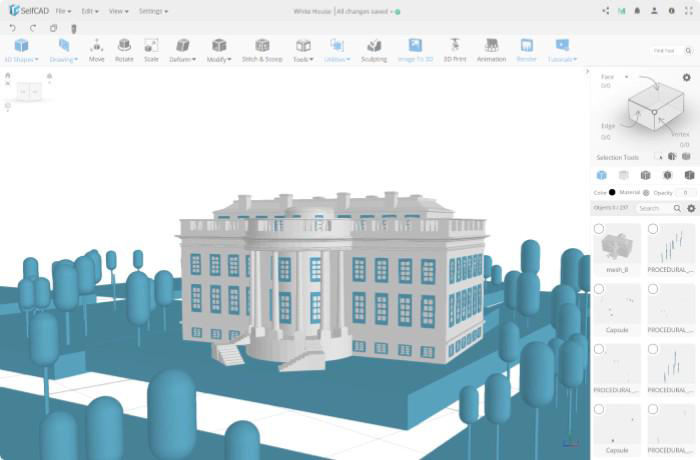
Task: Click the black Color swatch
Action: (612, 192)
